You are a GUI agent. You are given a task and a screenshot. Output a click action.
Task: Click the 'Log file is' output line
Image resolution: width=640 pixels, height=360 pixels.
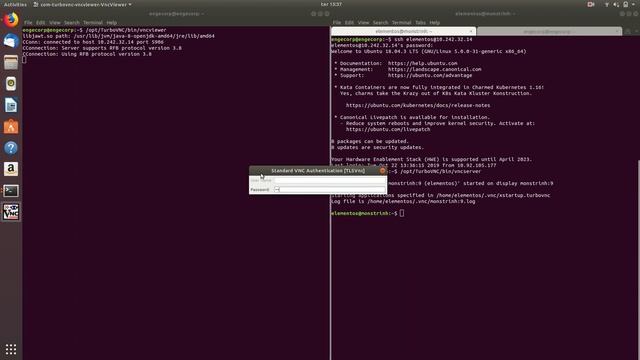(403, 201)
